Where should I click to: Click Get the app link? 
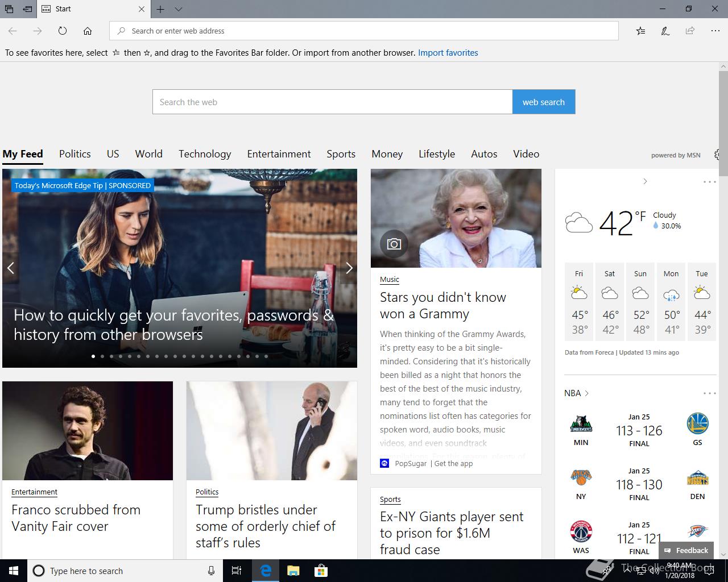pyautogui.click(x=453, y=463)
